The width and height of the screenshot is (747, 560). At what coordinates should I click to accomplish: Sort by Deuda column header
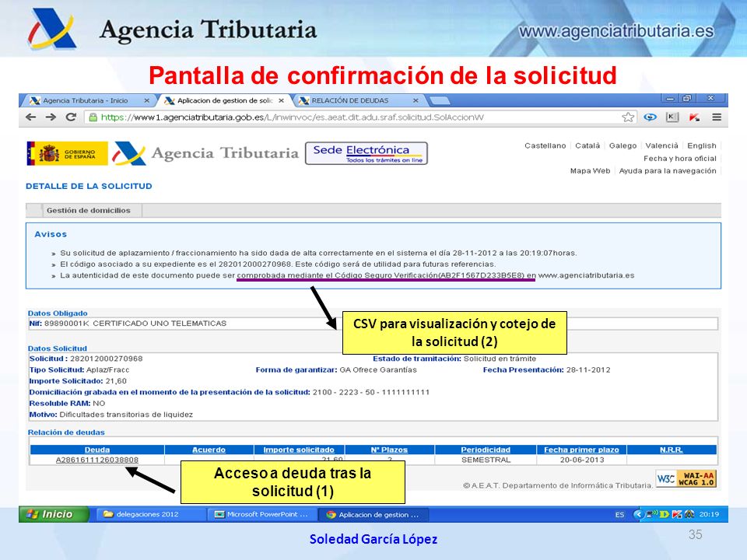tap(97, 450)
